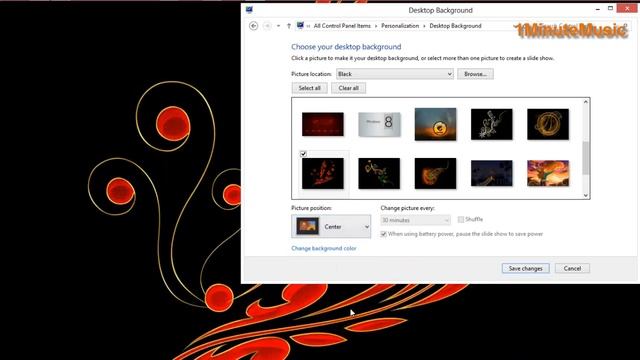The height and width of the screenshot is (360, 640).
Task: Choose the dark red wallpaper thumbnail
Action: tap(323, 124)
